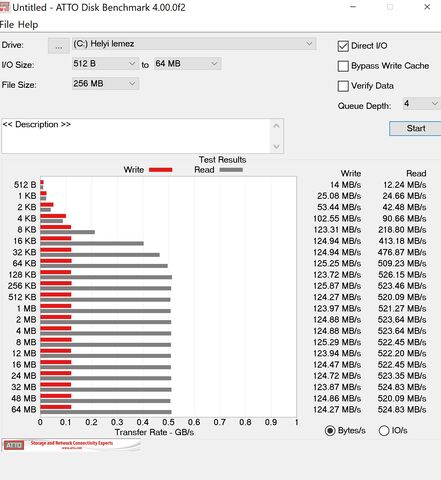Click the write value 125.87 MB/s

(337, 286)
